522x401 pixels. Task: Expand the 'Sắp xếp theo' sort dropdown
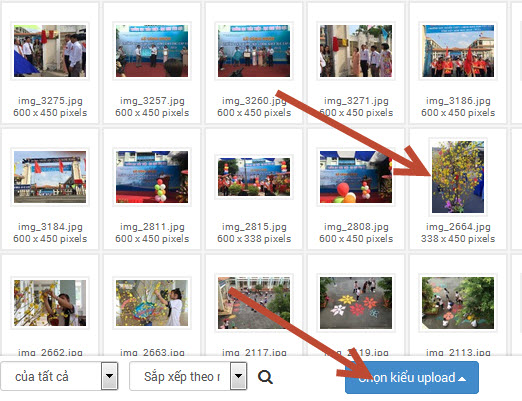238,376
